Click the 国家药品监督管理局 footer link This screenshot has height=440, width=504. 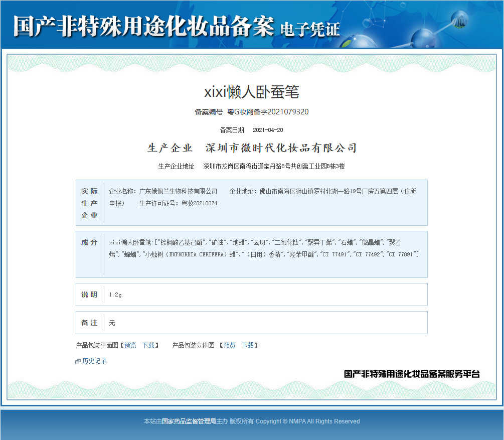pyautogui.click(x=189, y=421)
